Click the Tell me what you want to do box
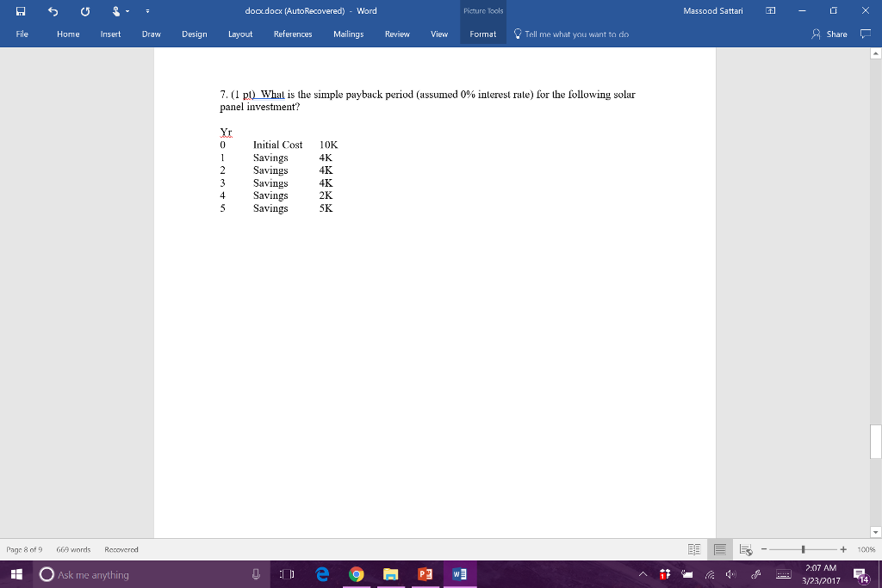Image resolution: width=882 pixels, height=588 pixels. 576,34
